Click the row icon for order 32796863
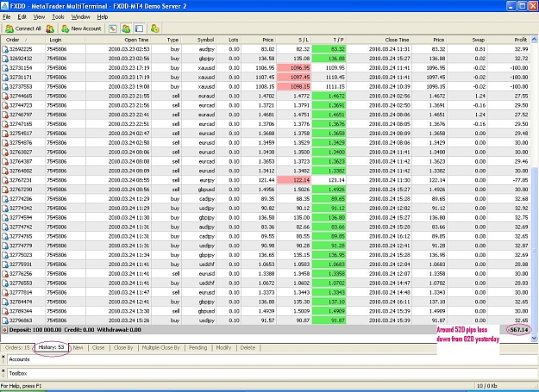 (5, 320)
